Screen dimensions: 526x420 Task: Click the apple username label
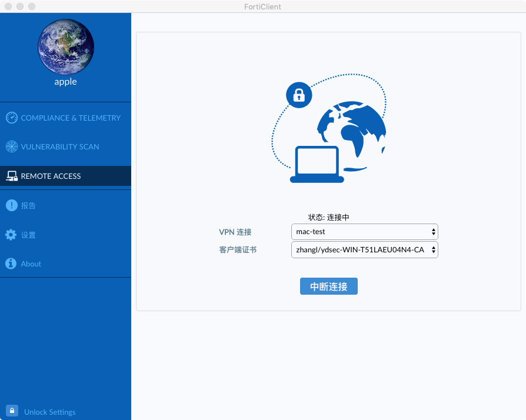[66, 82]
